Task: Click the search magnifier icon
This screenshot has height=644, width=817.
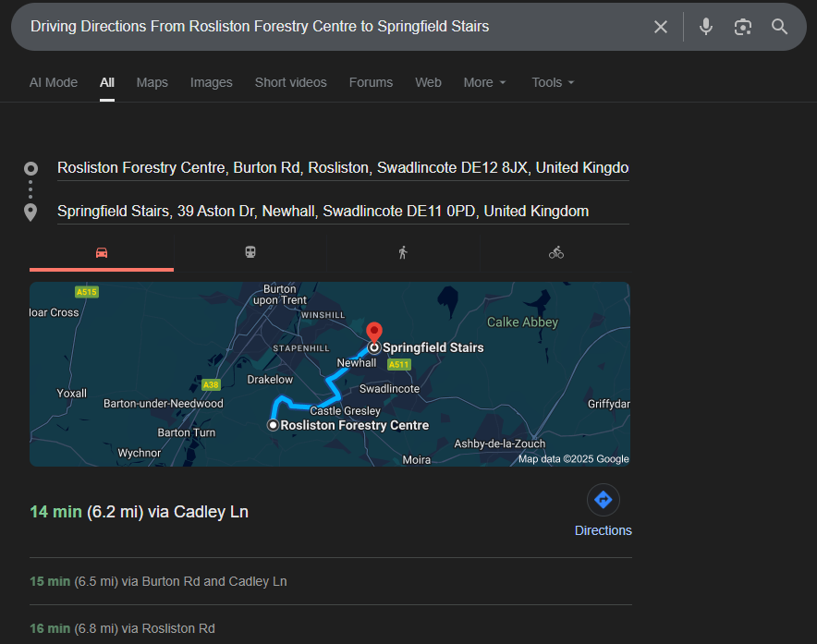Action: coord(779,27)
